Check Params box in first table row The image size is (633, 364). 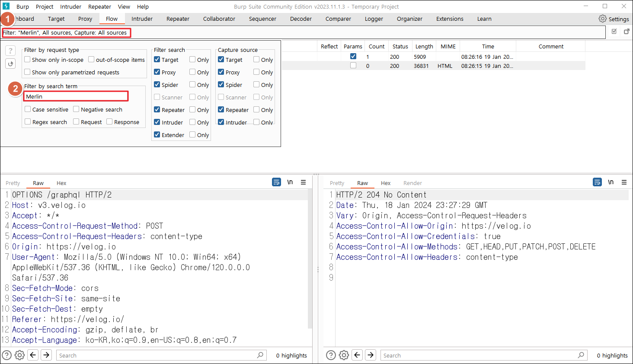(x=353, y=56)
